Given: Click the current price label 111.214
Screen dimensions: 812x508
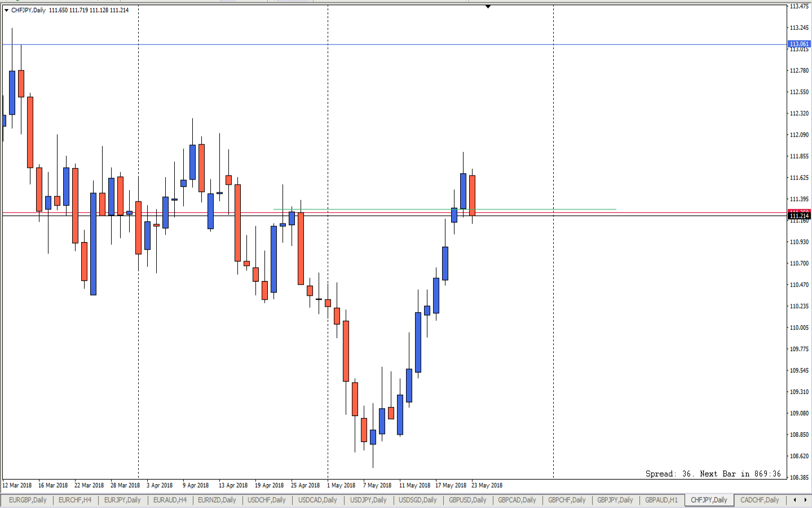Looking at the screenshot, I should pos(799,216).
